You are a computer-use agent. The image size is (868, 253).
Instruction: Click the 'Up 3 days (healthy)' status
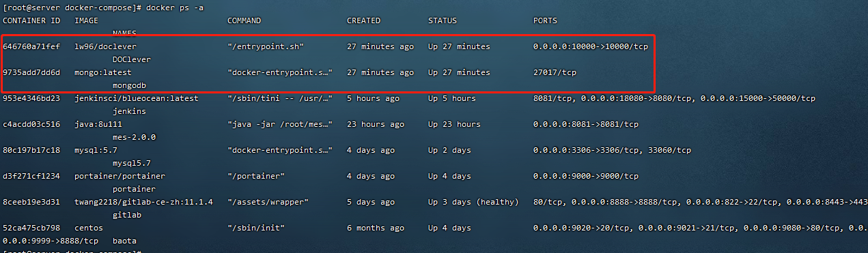473,202
